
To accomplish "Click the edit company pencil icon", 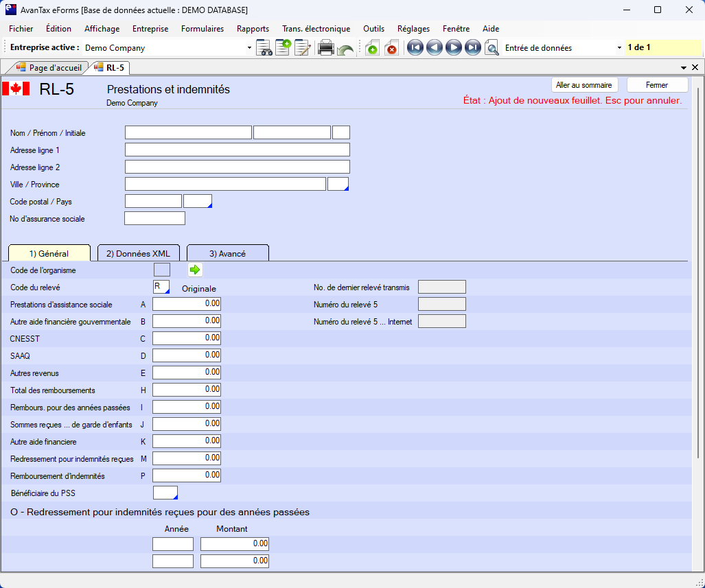I will point(303,47).
